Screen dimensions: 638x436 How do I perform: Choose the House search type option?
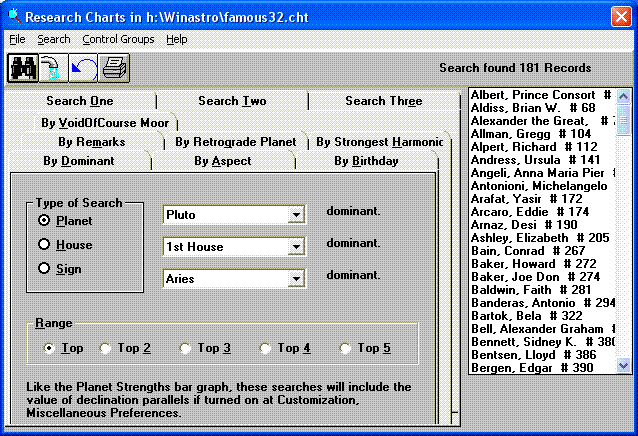coord(44,245)
